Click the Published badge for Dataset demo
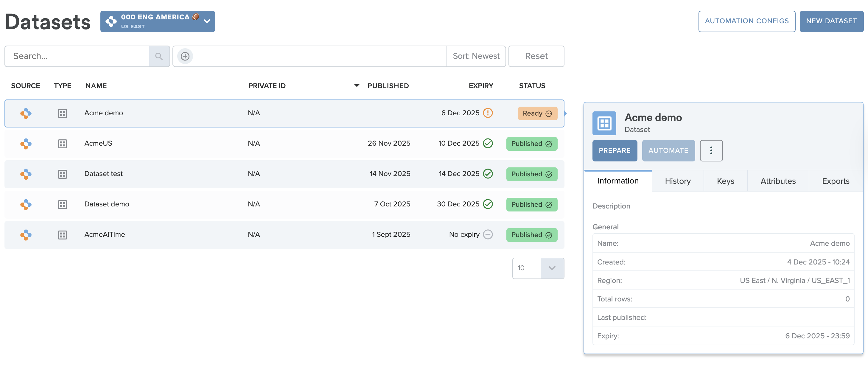This screenshot has width=868, height=389. [x=532, y=204]
